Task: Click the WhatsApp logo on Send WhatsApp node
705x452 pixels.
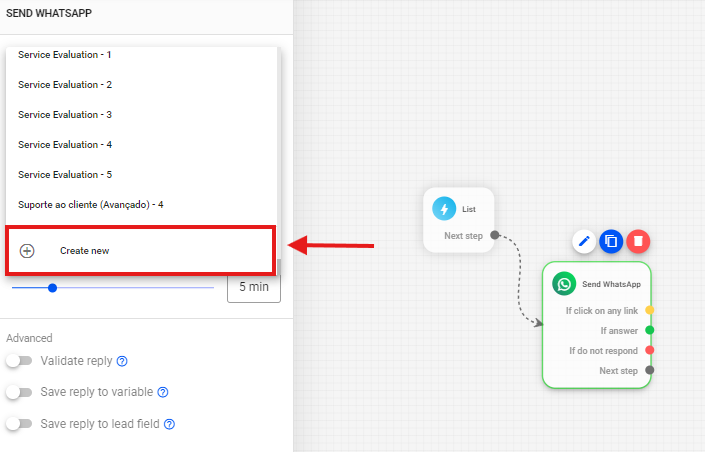Action: click(x=564, y=284)
